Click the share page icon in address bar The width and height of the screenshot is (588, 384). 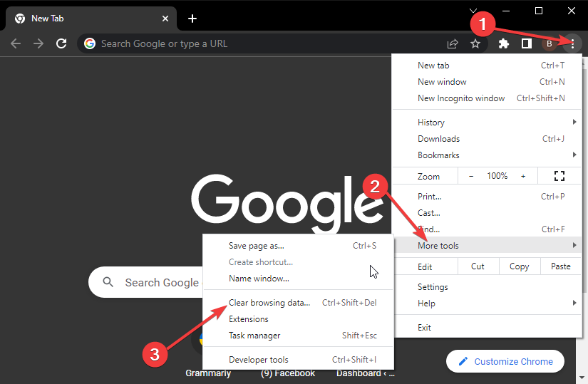(453, 44)
